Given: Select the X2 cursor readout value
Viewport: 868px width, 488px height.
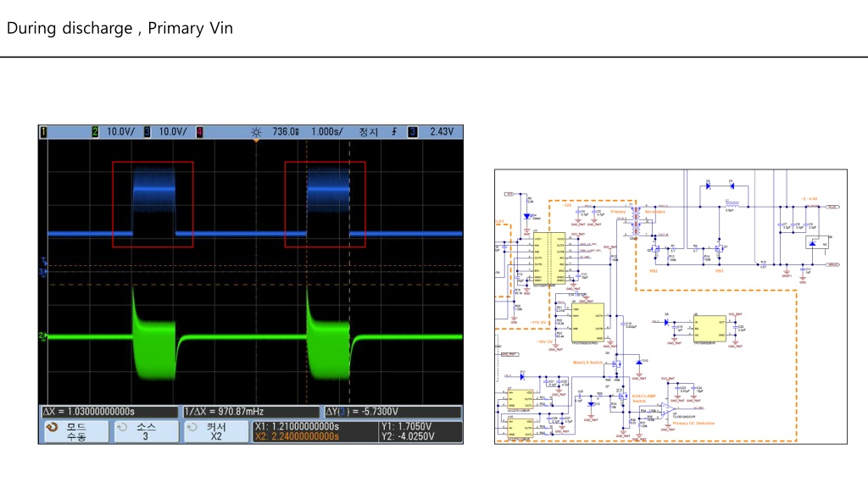Looking at the screenshot, I should point(297,437).
